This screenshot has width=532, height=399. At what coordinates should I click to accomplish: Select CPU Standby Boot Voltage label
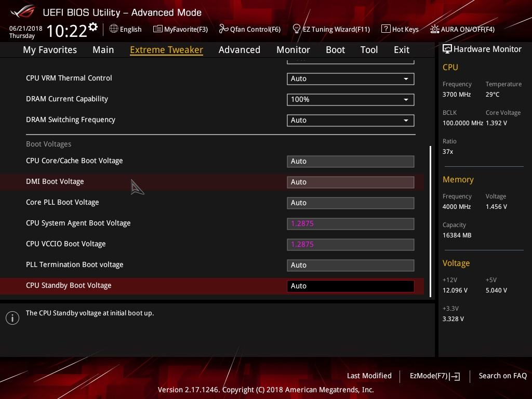coord(69,285)
